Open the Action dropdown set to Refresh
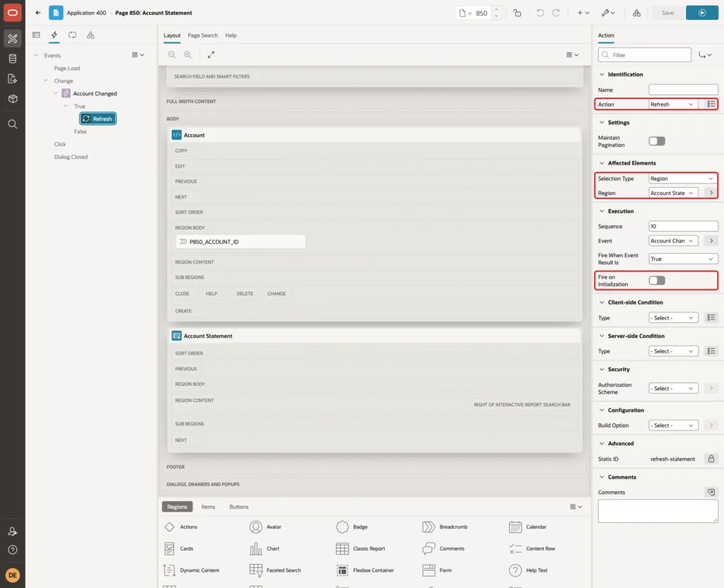Image resolution: width=724 pixels, height=588 pixels. pyautogui.click(x=673, y=105)
